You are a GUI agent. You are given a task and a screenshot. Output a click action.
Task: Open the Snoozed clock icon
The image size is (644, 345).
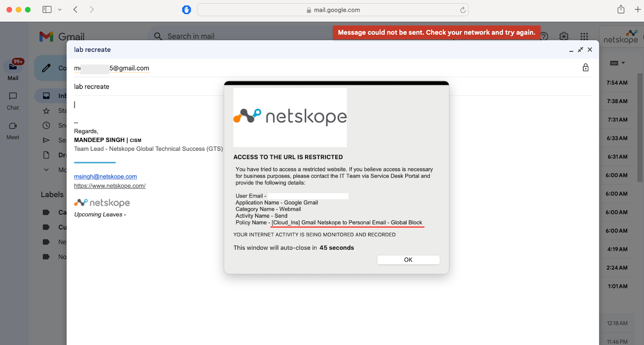[46, 125]
